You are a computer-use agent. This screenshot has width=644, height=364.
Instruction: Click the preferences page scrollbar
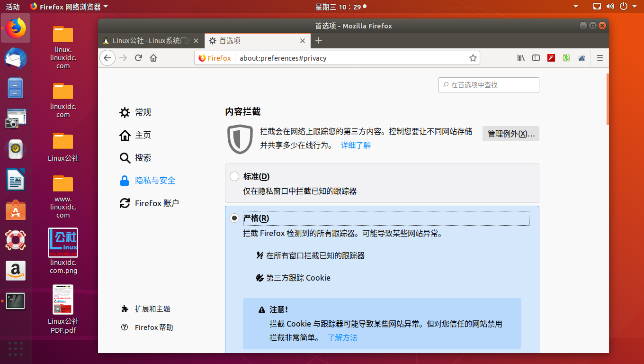[x=608, y=99]
